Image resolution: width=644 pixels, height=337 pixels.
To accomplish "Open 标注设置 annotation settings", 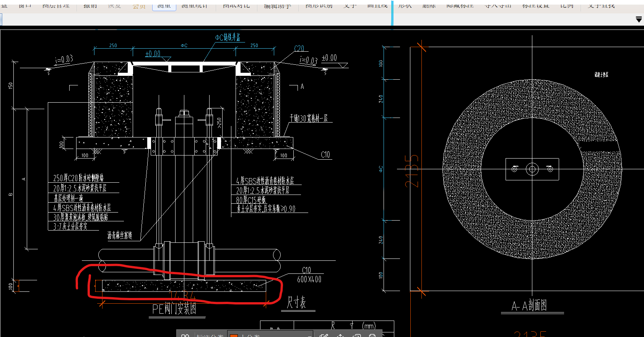I will tap(536, 6).
